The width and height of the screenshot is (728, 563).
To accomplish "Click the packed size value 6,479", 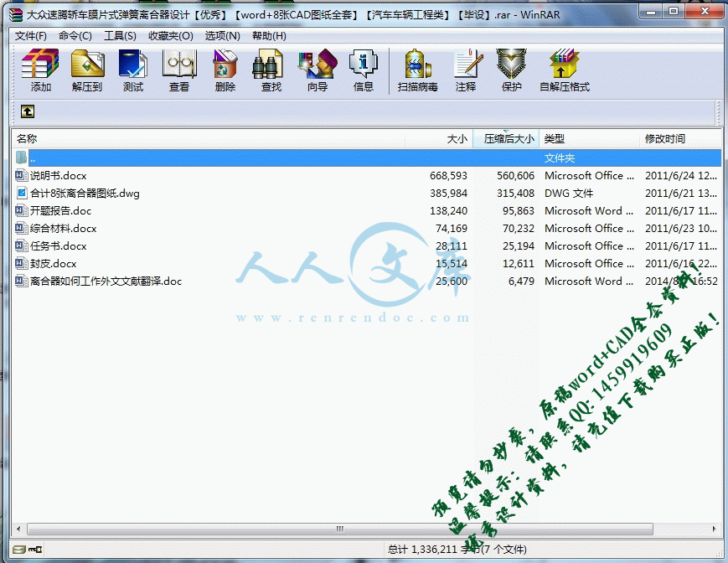I will pyautogui.click(x=521, y=281).
